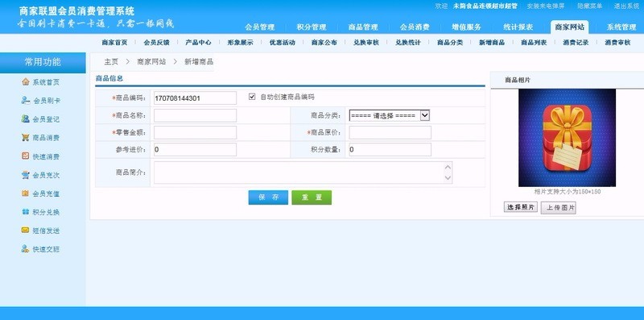This screenshot has width=644, height=320.
Task: Open the 商家公布 submenu item
Action: click(x=324, y=43)
